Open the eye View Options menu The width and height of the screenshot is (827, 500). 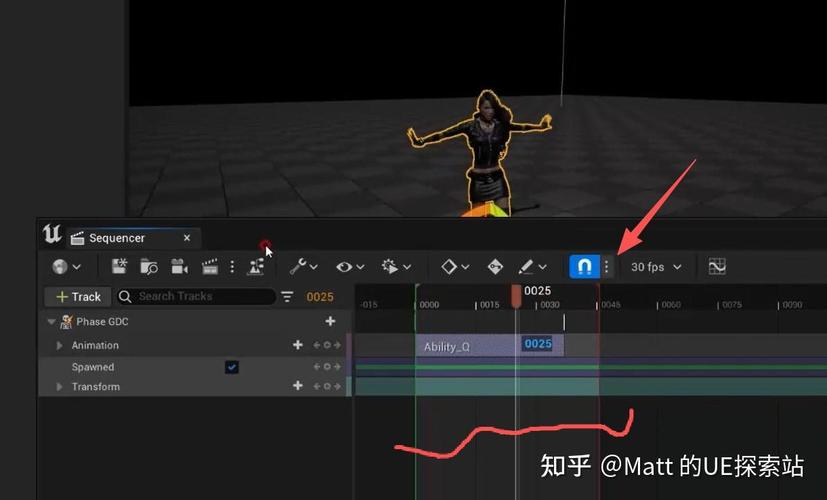[x=344, y=267]
